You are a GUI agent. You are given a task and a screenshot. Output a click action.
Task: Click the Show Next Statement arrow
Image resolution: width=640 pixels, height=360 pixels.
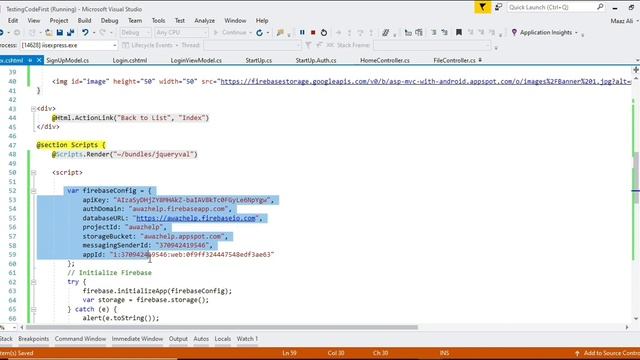point(338,32)
